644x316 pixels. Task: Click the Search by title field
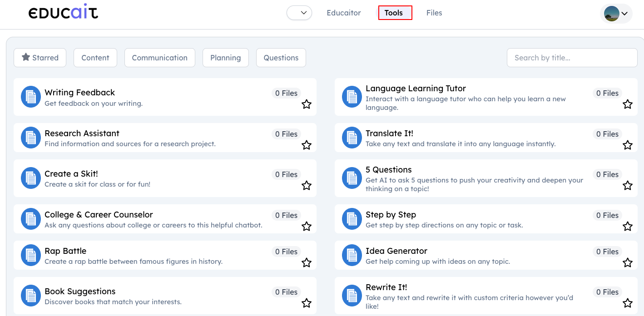click(x=572, y=58)
